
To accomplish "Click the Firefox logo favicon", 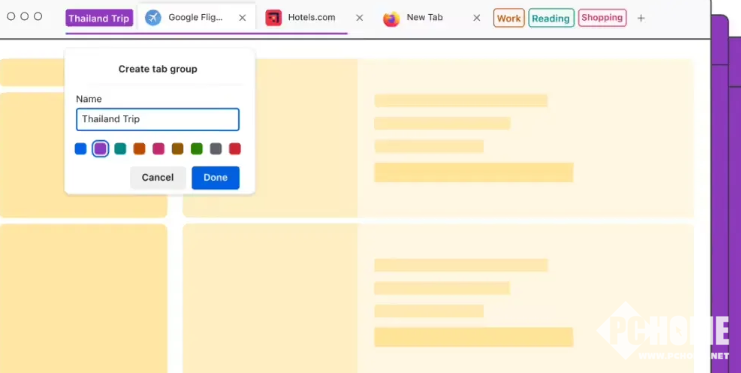I will 391,18.
